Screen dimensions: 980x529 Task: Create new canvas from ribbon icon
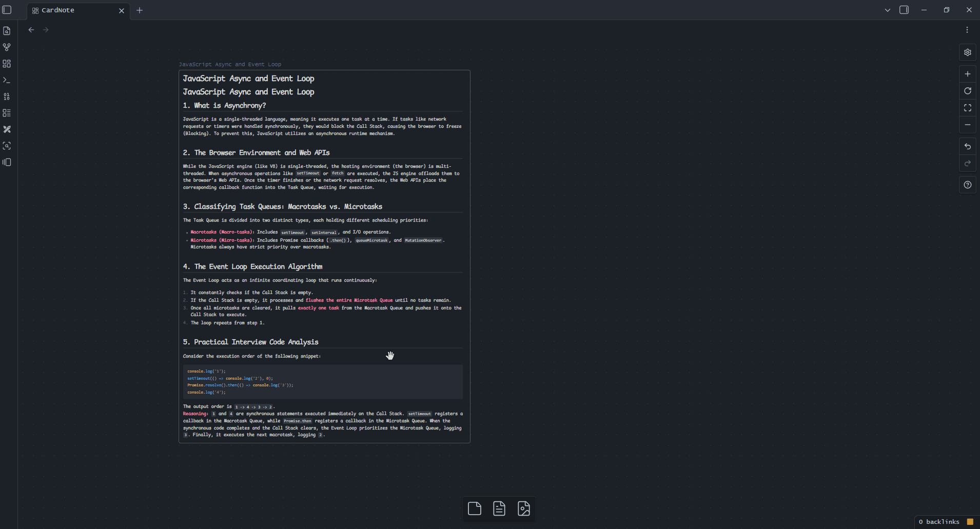point(7,64)
